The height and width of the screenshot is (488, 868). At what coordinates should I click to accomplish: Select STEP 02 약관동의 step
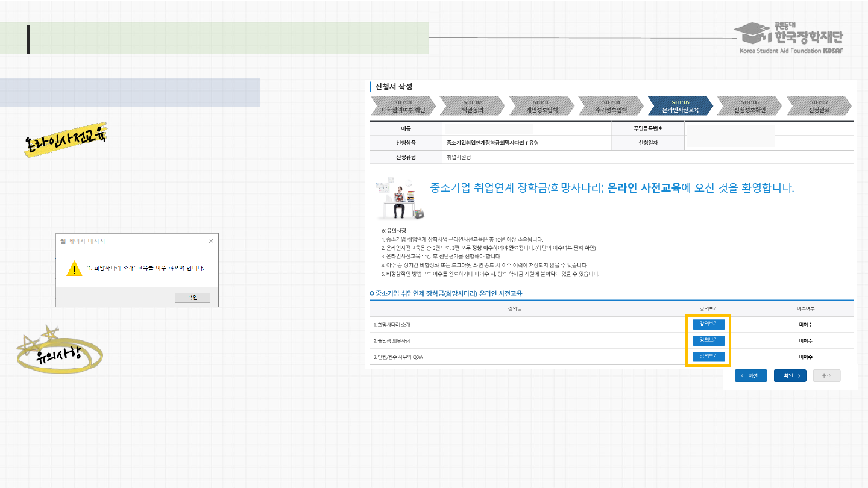472,106
